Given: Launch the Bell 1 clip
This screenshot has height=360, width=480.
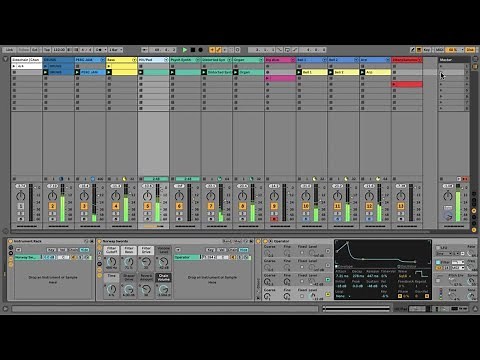Looking at the screenshot, I should pyautogui.click(x=299, y=72).
